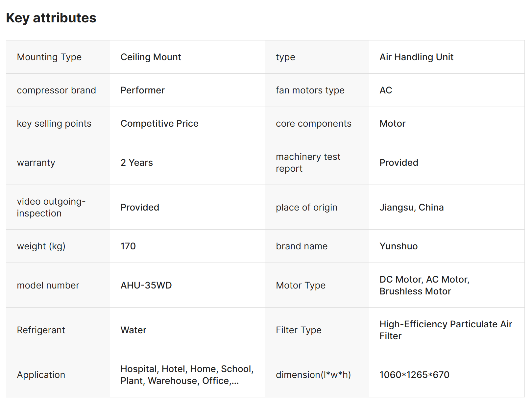This screenshot has width=532, height=402.
Task: Click the High-Efficiency Particulate Air Filter value
Action: (x=446, y=330)
